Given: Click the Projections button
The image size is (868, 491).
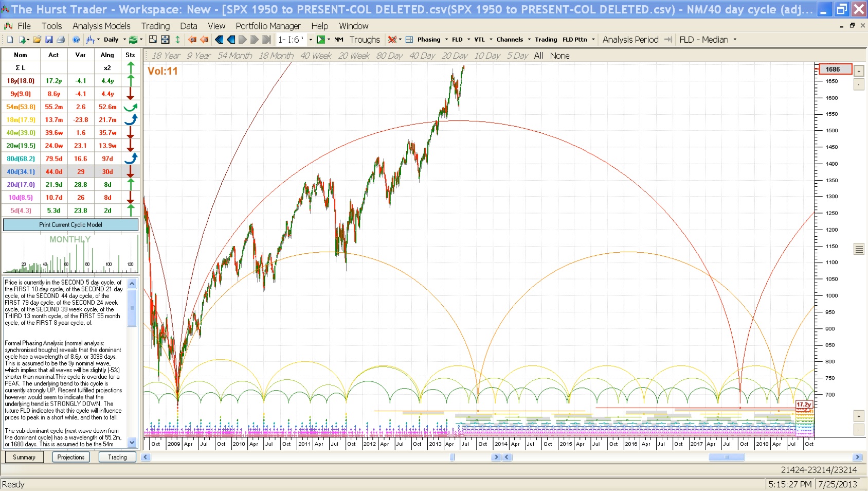Looking at the screenshot, I should point(71,457).
